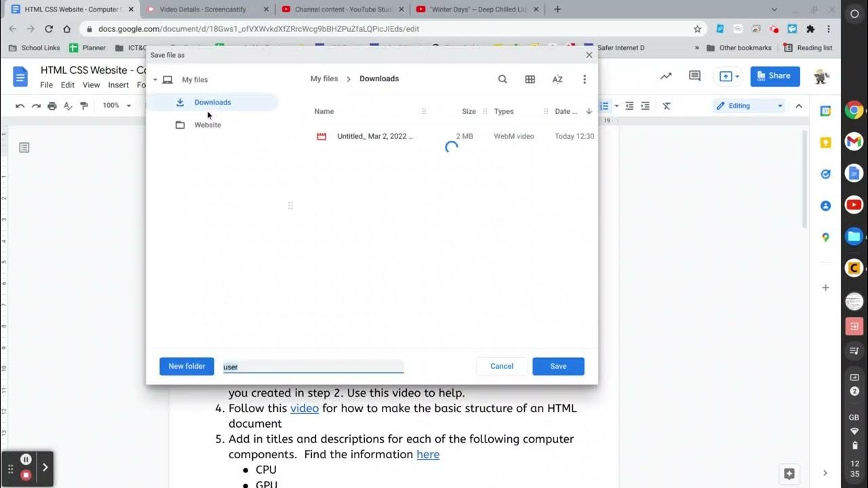Open the browser extensions puzzle icon
This screenshot has width=868, height=488.
coord(810,29)
